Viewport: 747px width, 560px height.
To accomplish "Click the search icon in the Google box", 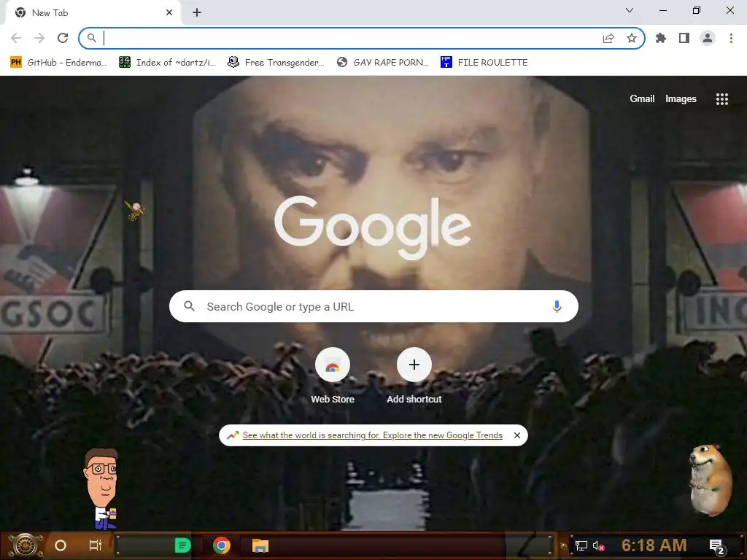I will (x=189, y=306).
